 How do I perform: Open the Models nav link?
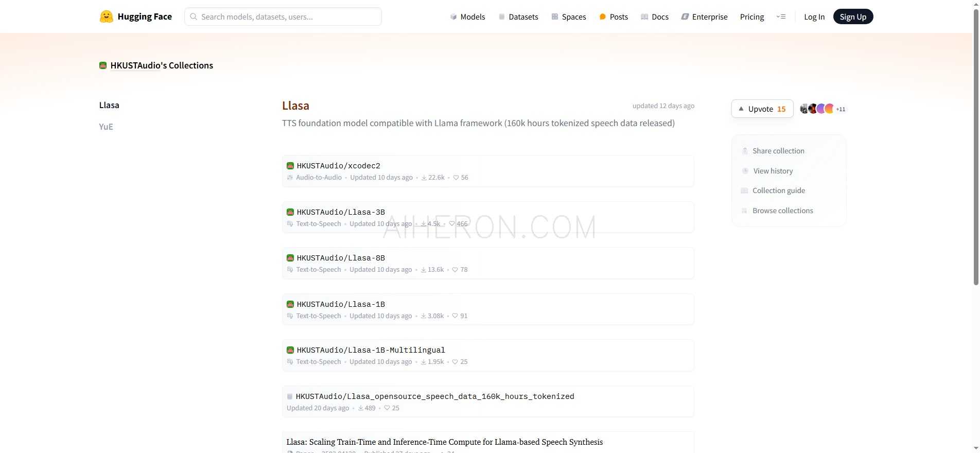(x=467, y=16)
